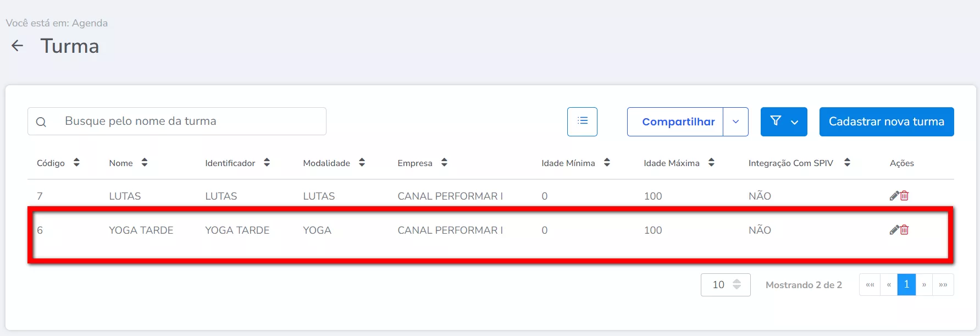Click the list view icon button
Image resolution: width=980 pixels, height=336 pixels.
tap(582, 122)
